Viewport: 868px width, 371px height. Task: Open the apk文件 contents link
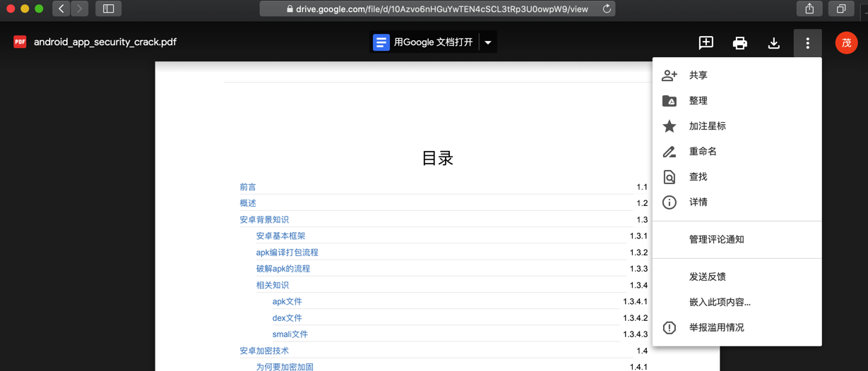[287, 302]
